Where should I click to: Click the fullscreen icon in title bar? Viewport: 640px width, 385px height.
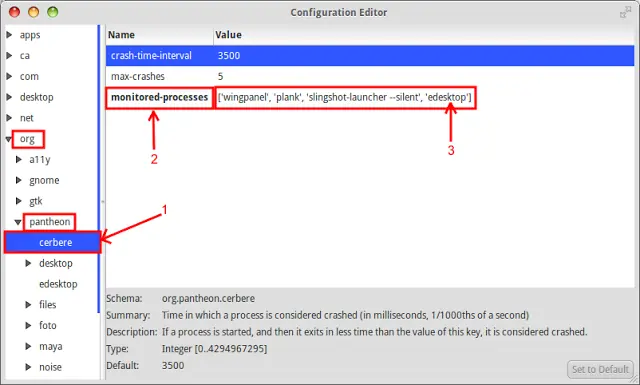(625, 12)
